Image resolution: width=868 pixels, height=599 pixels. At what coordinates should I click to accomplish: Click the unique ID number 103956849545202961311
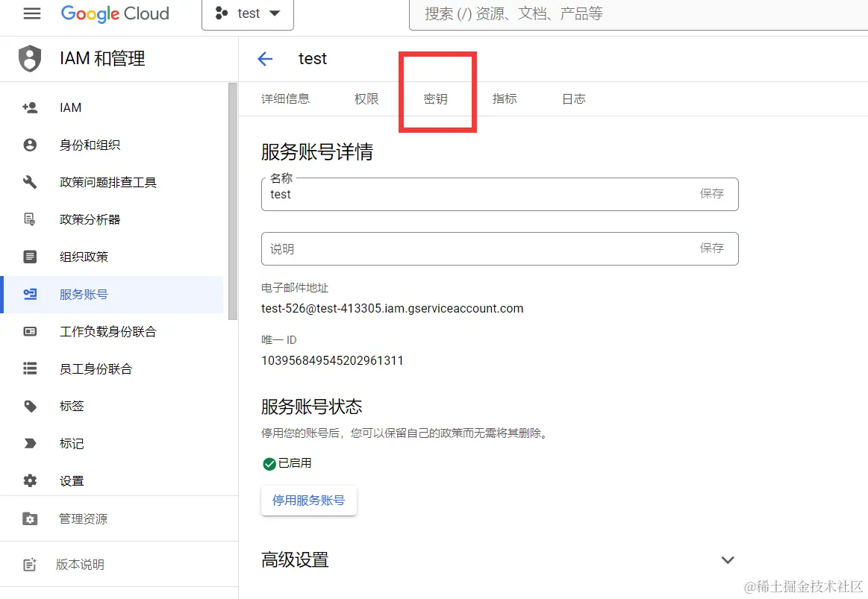tap(332, 360)
